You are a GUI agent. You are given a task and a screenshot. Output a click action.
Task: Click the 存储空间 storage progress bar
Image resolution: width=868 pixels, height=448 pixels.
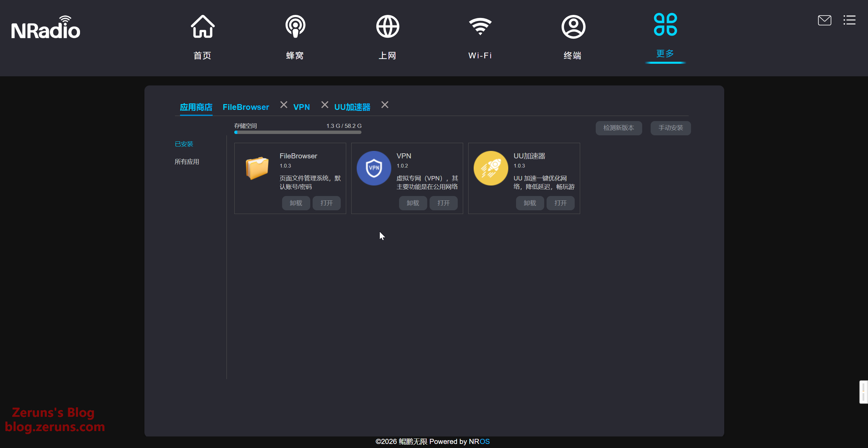298,132
